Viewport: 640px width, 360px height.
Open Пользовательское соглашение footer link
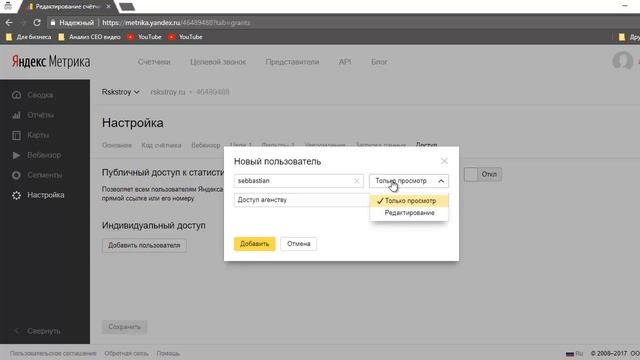[53, 353]
